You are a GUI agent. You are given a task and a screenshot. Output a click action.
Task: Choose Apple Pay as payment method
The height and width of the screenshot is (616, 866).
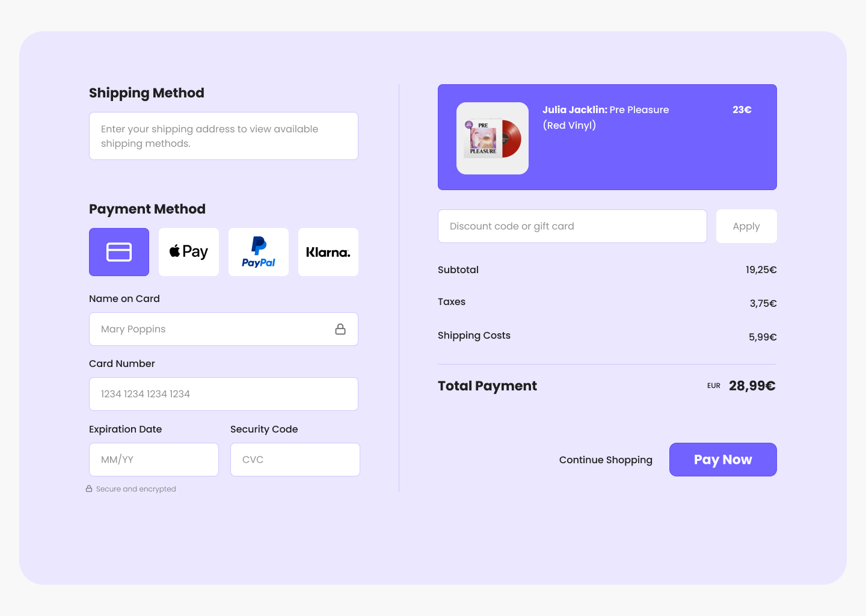tap(189, 252)
